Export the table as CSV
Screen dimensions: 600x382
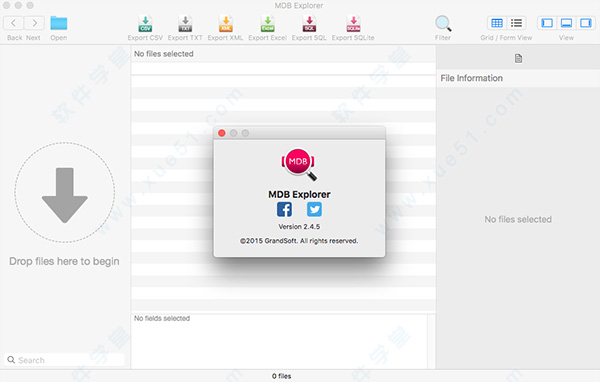click(145, 24)
